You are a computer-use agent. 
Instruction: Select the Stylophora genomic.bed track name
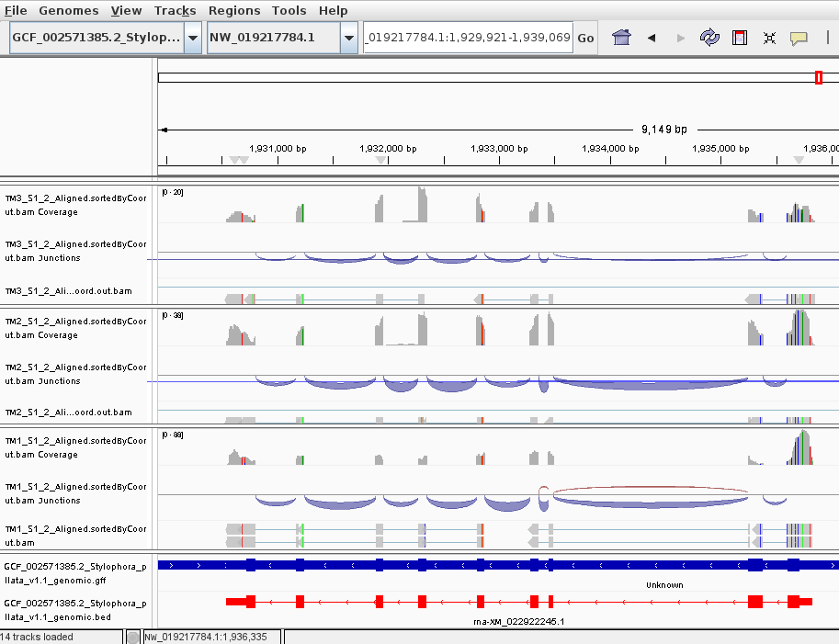click(75, 610)
